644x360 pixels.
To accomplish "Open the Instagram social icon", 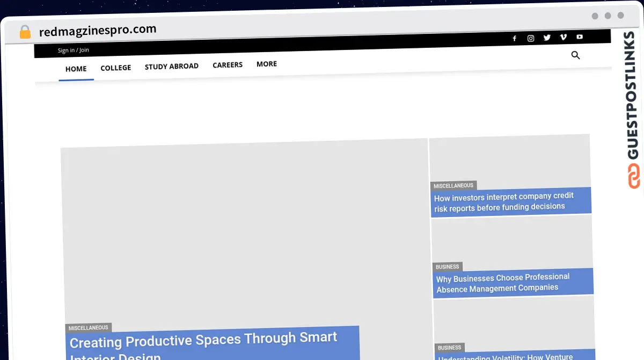I will coord(531,38).
